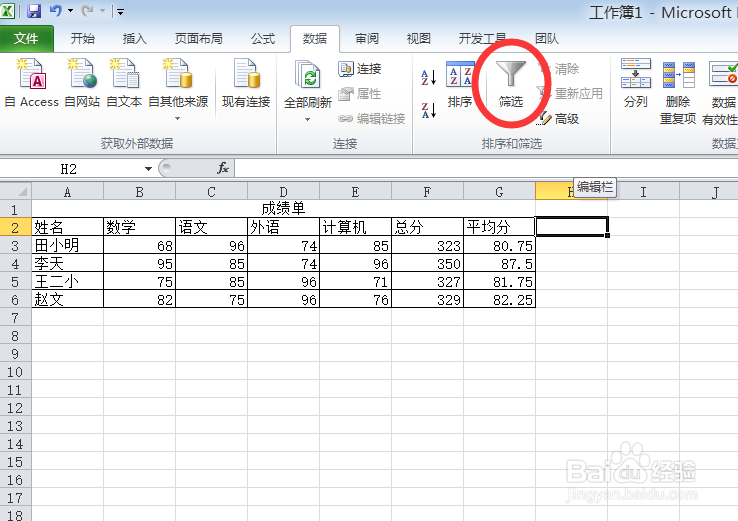This screenshot has height=521, width=738.
Task: Switch to the 视图 ribbon tab
Action: pyautogui.click(x=418, y=39)
